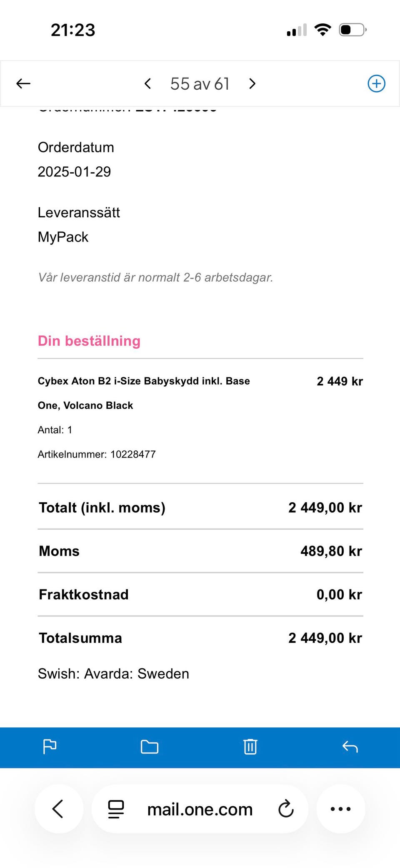Open previous email with left chevron
400x868 pixels.
147,83
